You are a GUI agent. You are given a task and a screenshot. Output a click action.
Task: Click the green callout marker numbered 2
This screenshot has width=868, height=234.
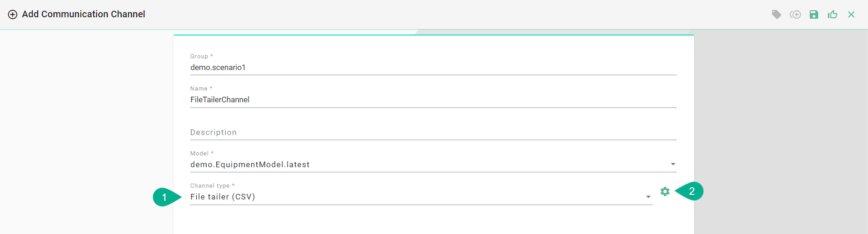click(691, 191)
